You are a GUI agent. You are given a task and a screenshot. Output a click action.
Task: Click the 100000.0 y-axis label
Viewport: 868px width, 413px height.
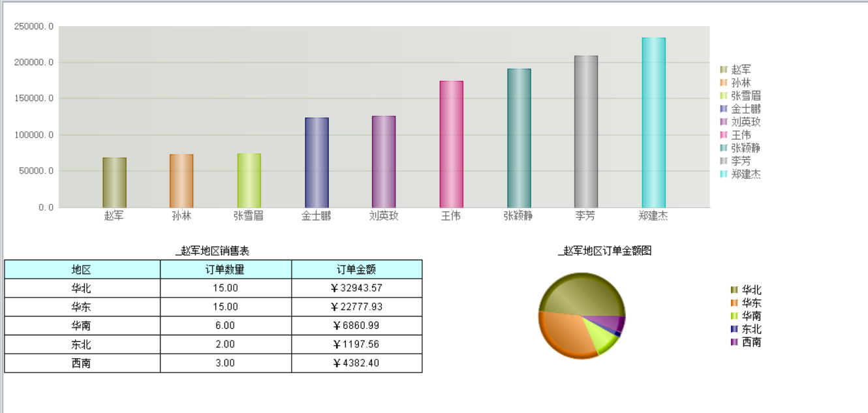(34, 135)
